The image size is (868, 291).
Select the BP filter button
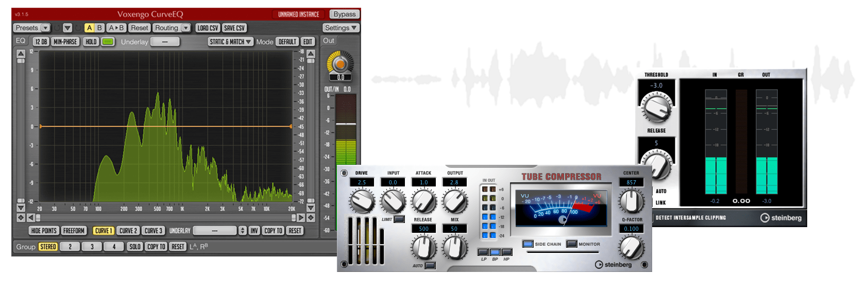495,252
